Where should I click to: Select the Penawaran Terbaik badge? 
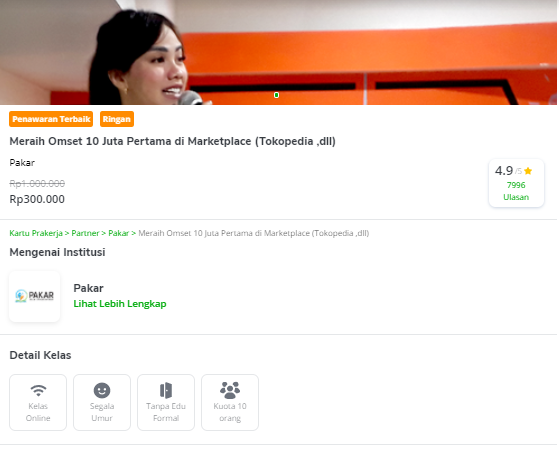click(51, 119)
